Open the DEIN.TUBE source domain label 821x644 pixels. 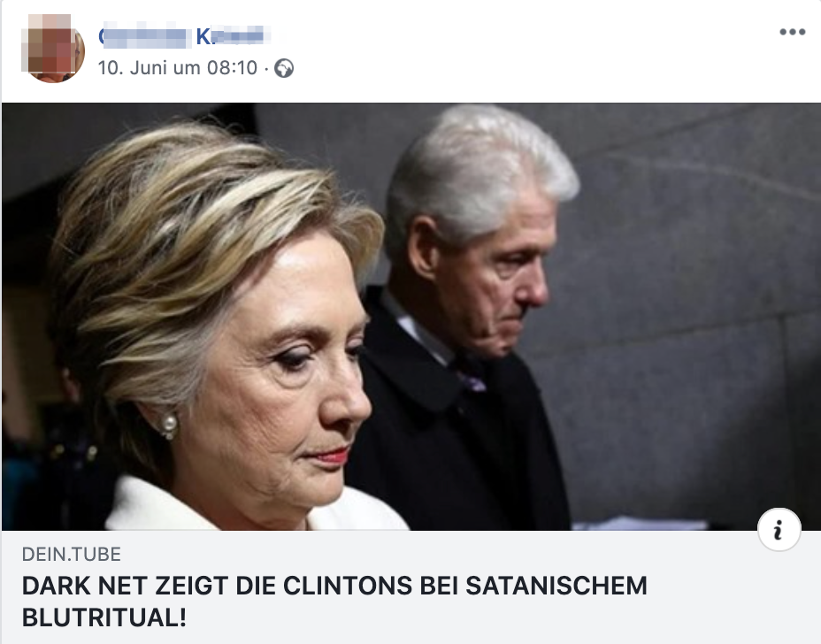pyautogui.click(x=71, y=554)
